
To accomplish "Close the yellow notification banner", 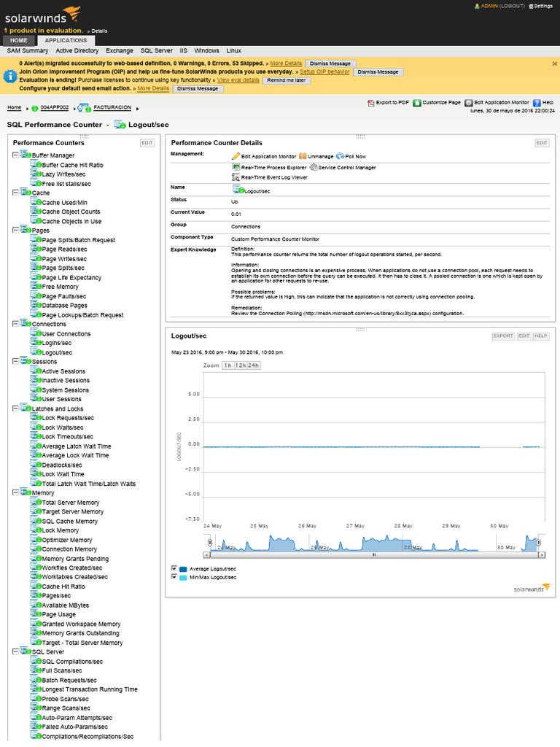I will (x=554, y=63).
